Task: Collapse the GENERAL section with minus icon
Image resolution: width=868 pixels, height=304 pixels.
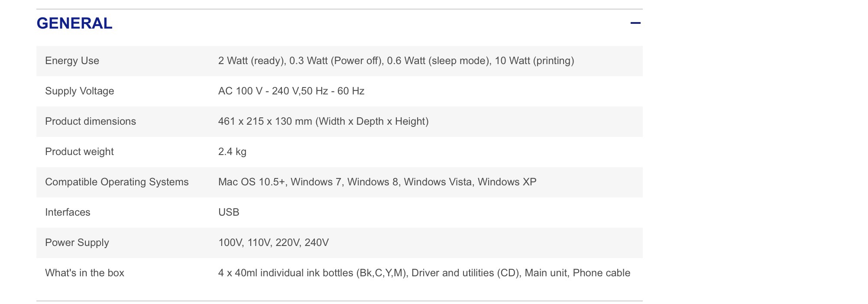Action: click(x=635, y=23)
